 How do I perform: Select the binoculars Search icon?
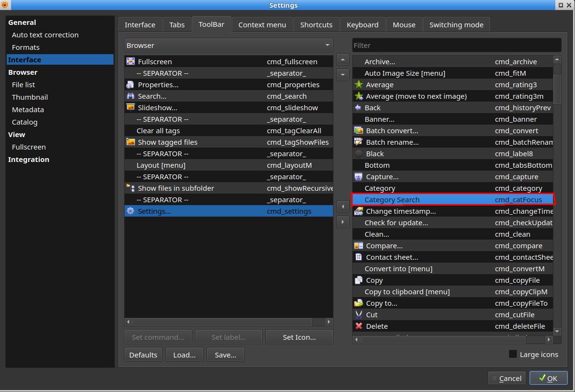pos(130,96)
